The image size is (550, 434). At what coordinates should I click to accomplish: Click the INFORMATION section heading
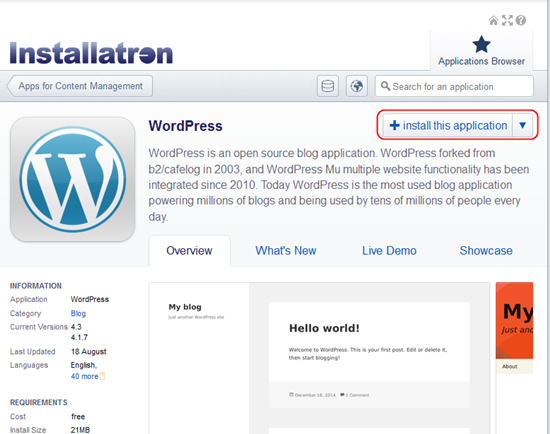(36, 286)
